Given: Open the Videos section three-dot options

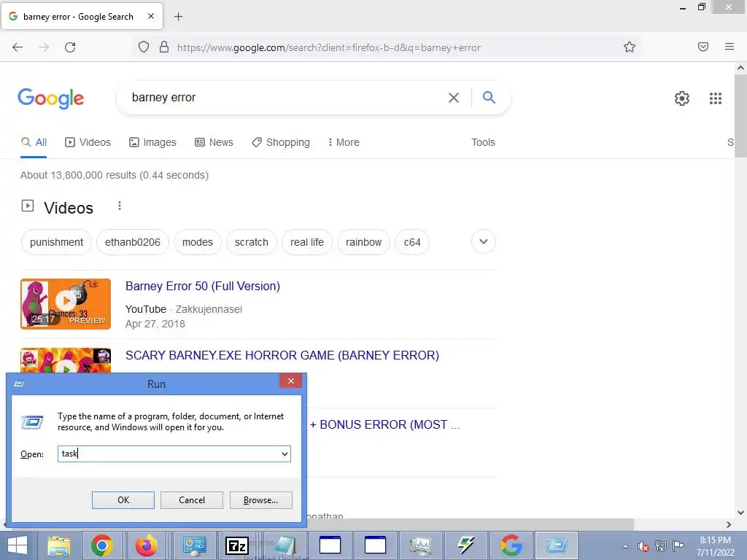Looking at the screenshot, I should [x=120, y=206].
